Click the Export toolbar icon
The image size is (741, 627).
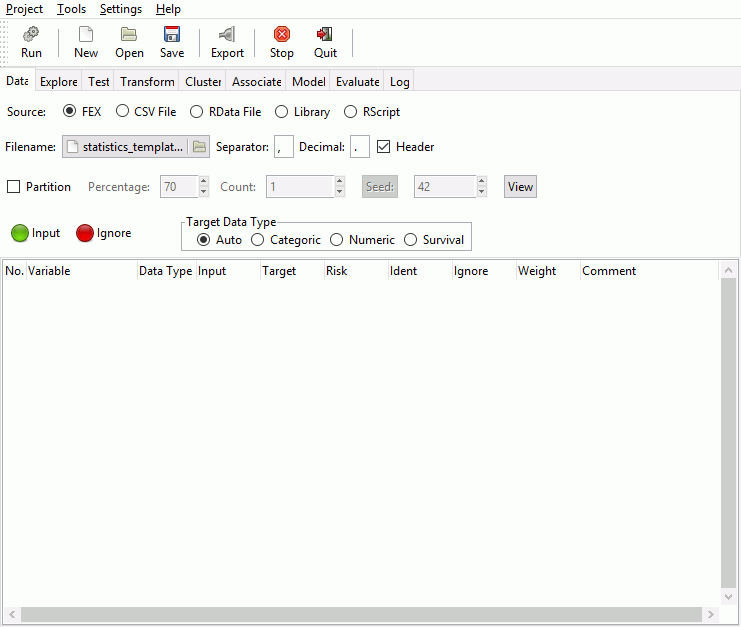(227, 34)
